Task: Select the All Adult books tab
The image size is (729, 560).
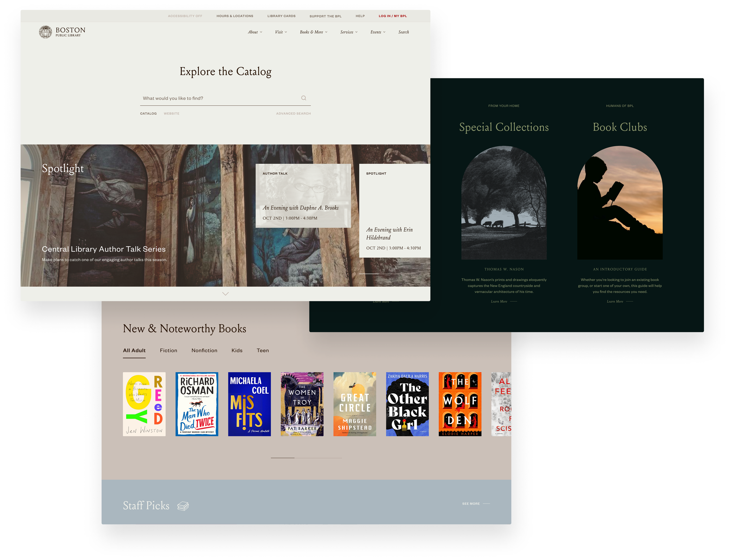Action: [x=134, y=350]
